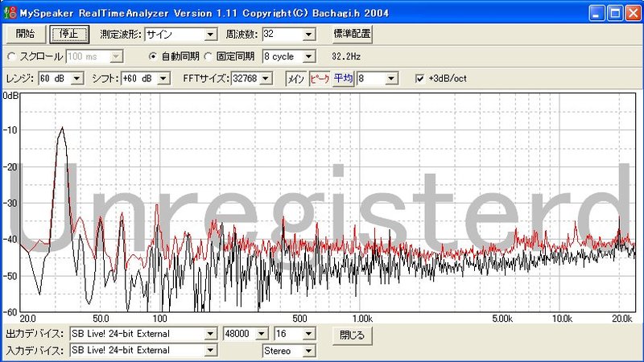The width and height of the screenshot is (644, 362).
Task: Click the MySpeaker app icon in title bar
Action: click(x=10, y=13)
